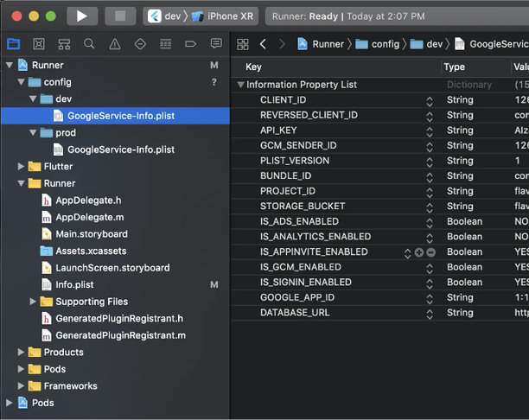The height and width of the screenshot is (420, 529).
Task: Expand Supporting Files group
Action: (33, 302)
